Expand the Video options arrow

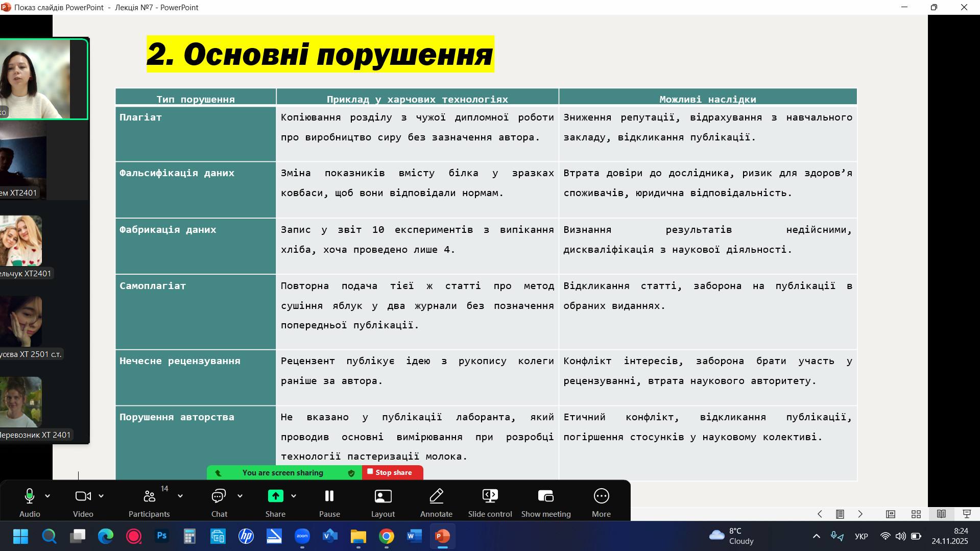pyautogui.click(x=101, y=496)
